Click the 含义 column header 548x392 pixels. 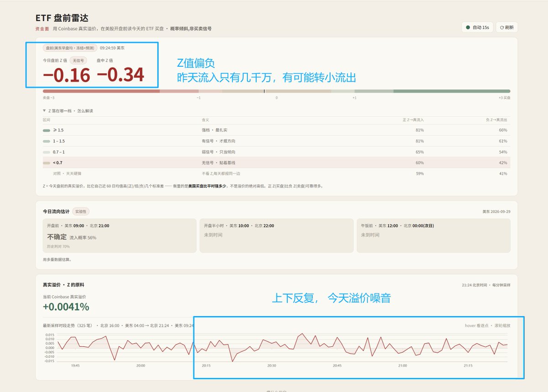point(205,120)
